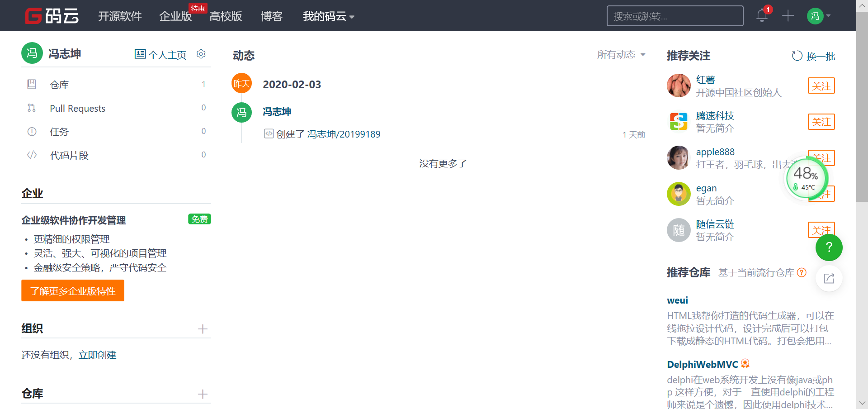Screen dimensions: 868x409
Task: Click the page vertical scrollbar thumb
Action: (x=862, y=107)
